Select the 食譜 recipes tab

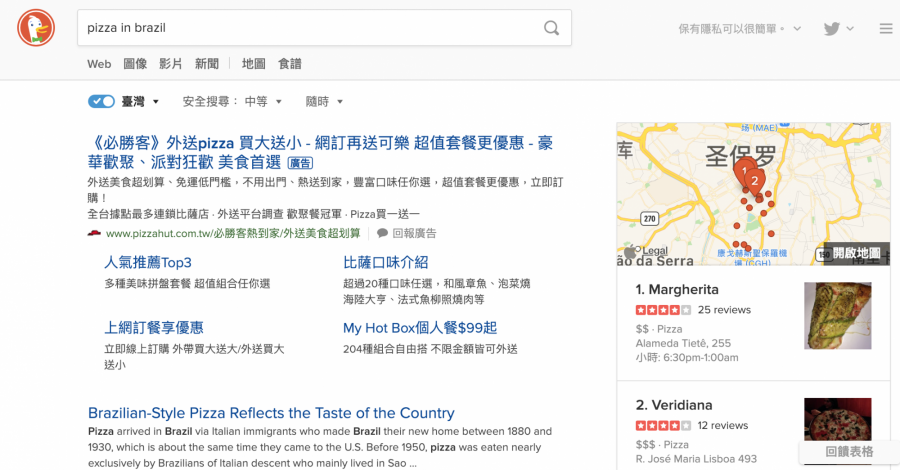pos(290,64)
